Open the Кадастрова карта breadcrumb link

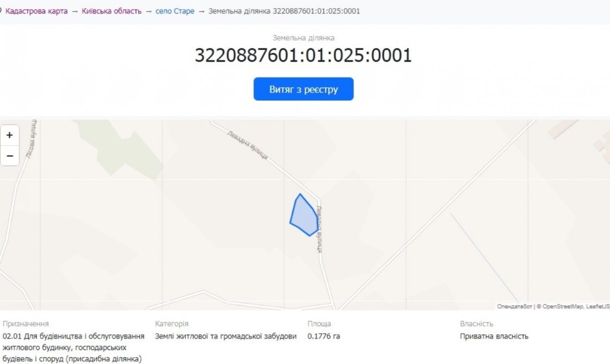pos(36,11)
